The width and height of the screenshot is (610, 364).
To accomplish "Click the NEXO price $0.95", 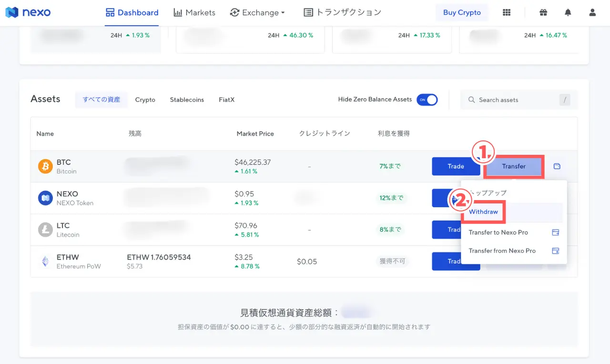I will click(x=244, y=194).
